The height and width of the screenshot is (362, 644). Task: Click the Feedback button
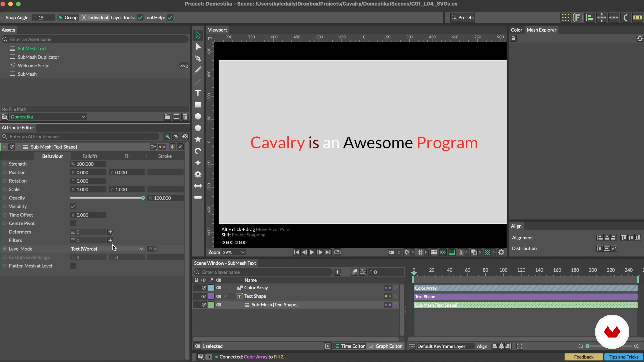584,357
